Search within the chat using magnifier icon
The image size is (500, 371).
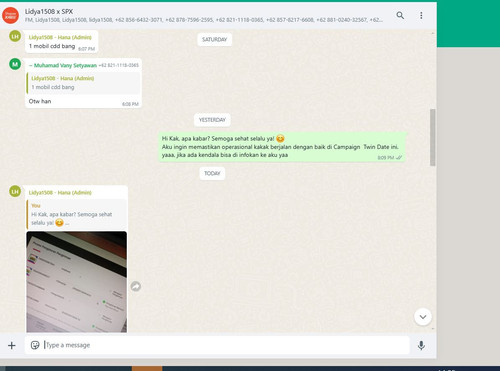pyautogui.click(x=400, y=15)
